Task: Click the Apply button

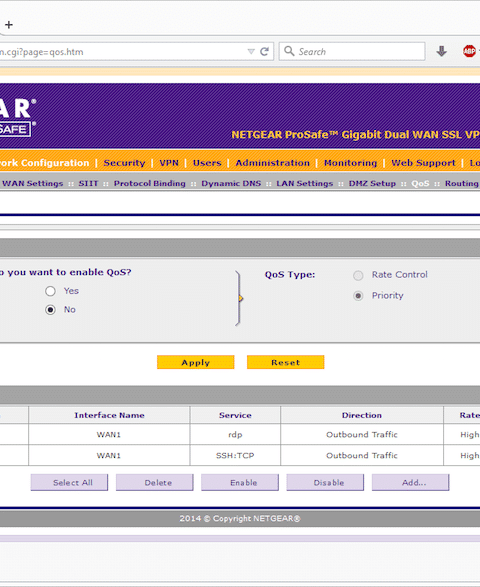Action: [x=196, y=362]
